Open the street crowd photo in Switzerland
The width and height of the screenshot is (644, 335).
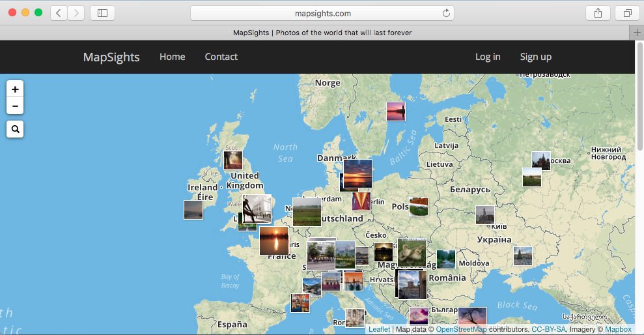(321, 255)
